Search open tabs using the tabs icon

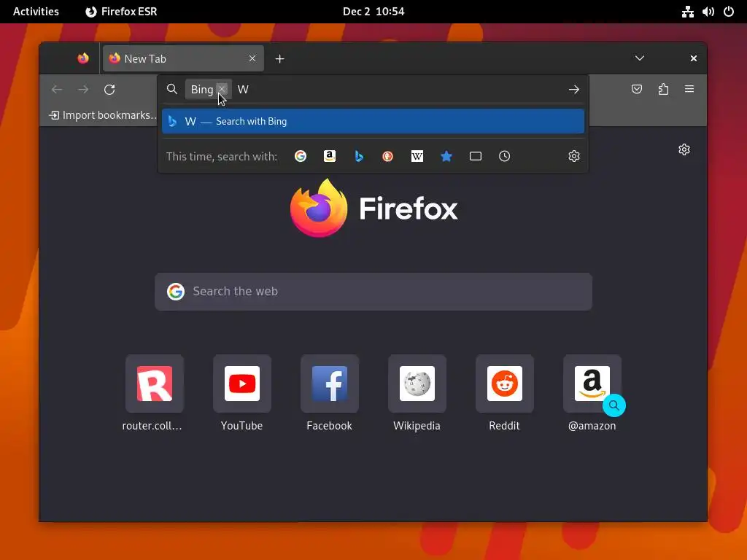click(476, 156)
